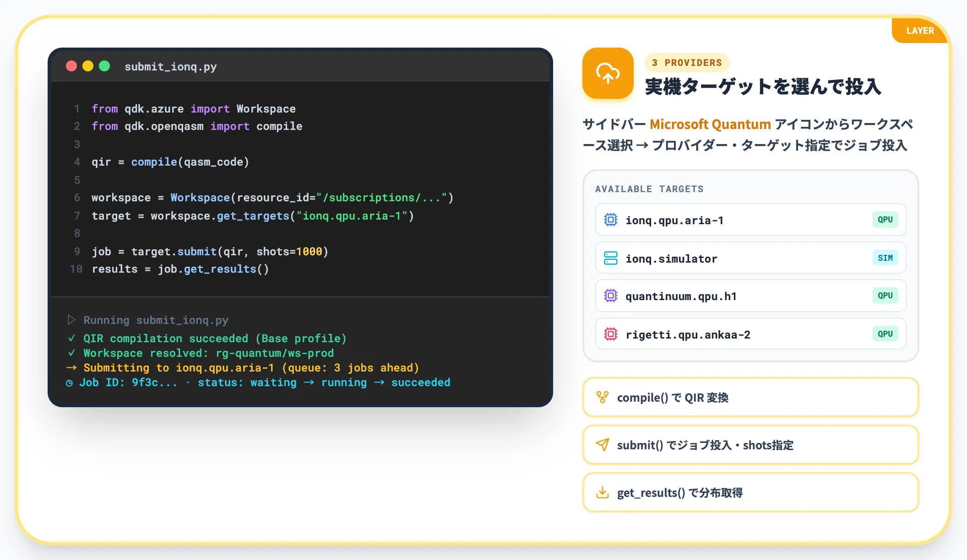967x560 pixels.
Task: Click the heading 実機ターゲットを選んで投入
Action: tap(763, 87)
